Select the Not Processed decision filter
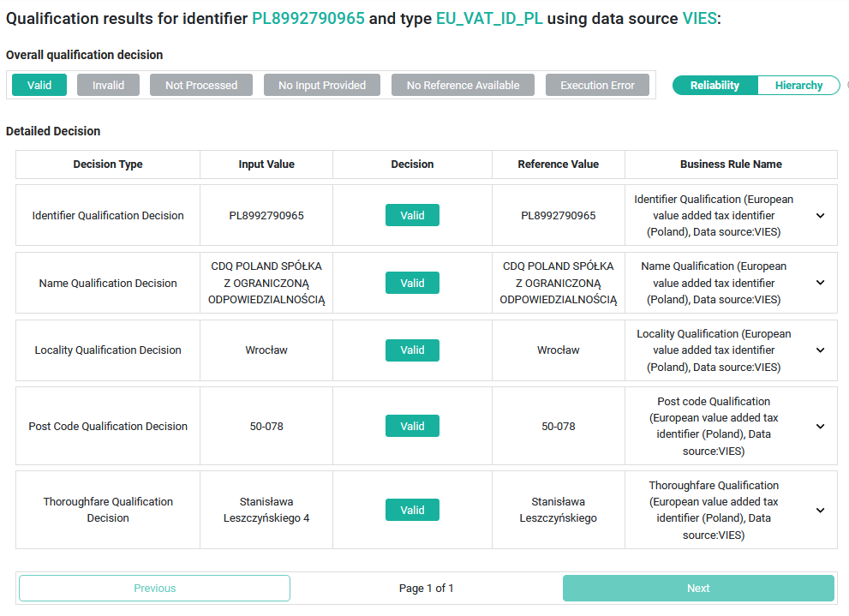The image size is (849, 616). (201, 85)
